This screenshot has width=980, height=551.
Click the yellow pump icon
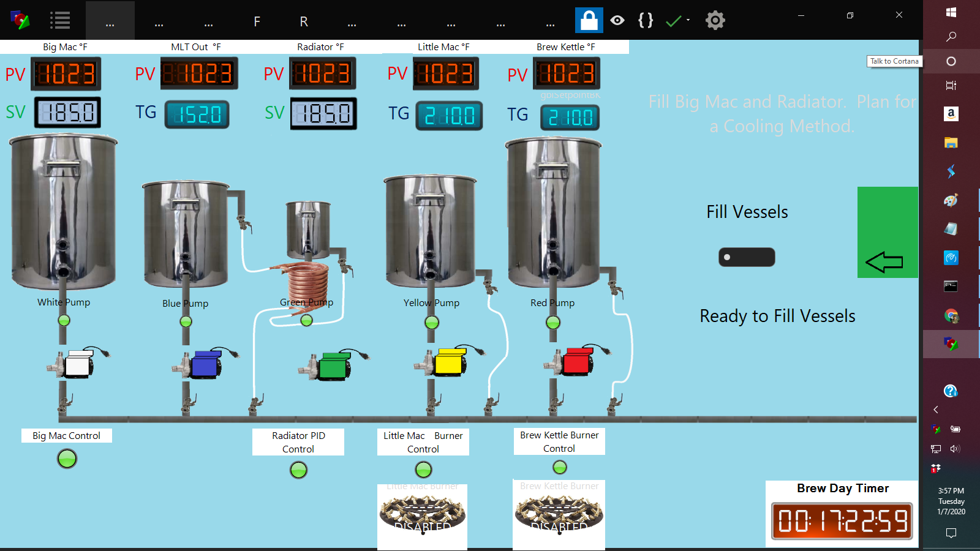[x=450, y=361]
